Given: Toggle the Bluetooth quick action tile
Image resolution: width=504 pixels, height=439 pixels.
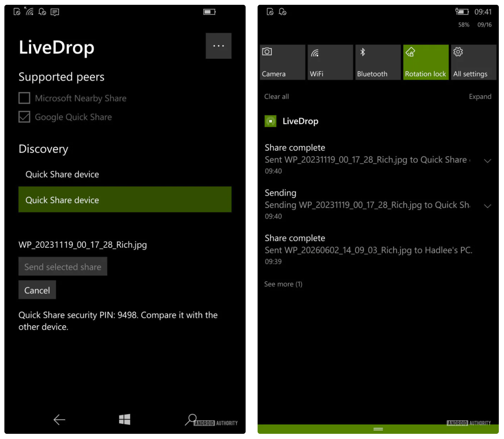Looking at the screenshot, I should tap(378, 62).
